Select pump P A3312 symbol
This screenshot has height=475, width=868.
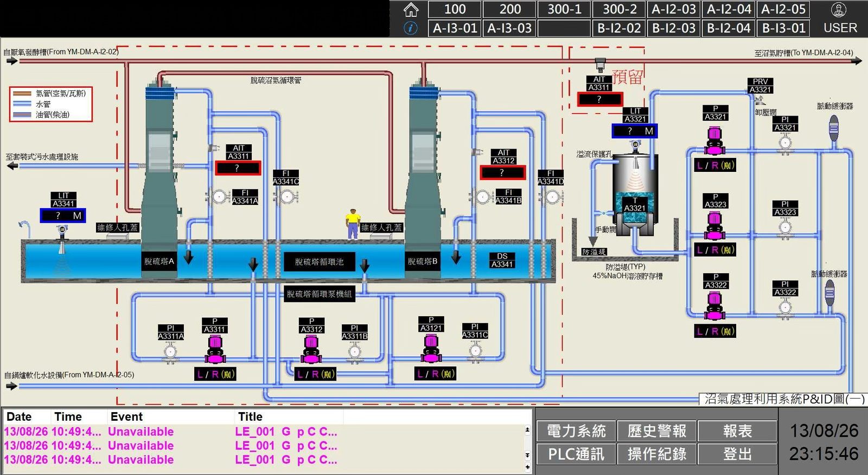[311, 349]
